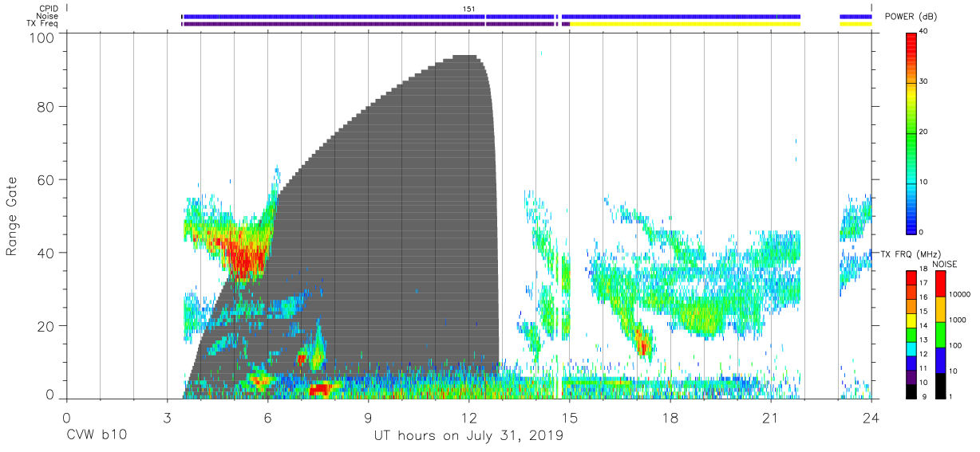Click the TX FRQ (MHz) legend title
The image size is (980, 452).
point(911,254)
